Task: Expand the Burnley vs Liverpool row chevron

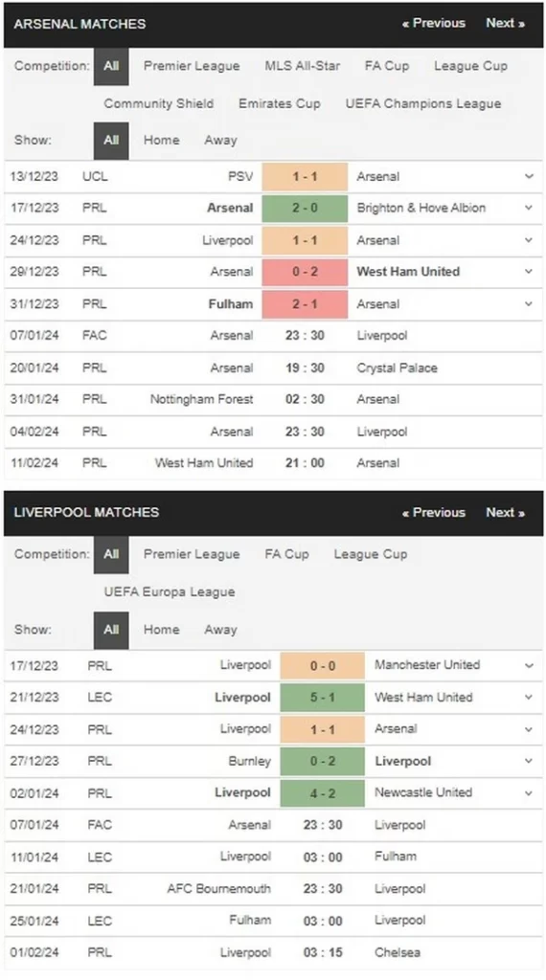Action: (x=529, y=761)
